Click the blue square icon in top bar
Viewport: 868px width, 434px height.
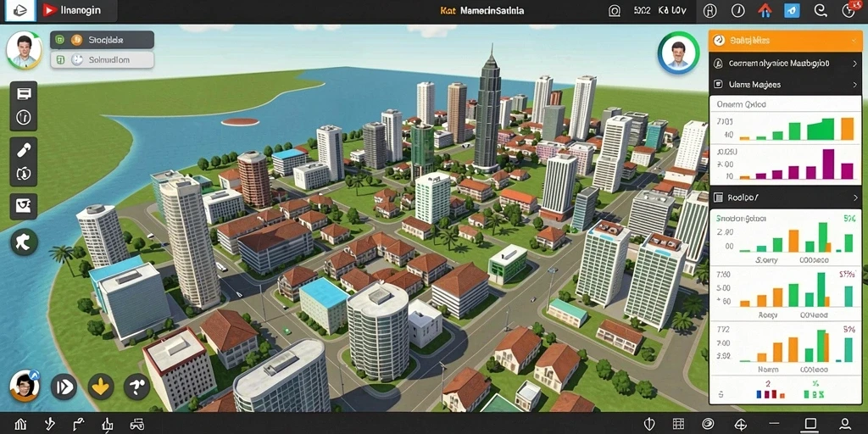click(x=792, y=10)
